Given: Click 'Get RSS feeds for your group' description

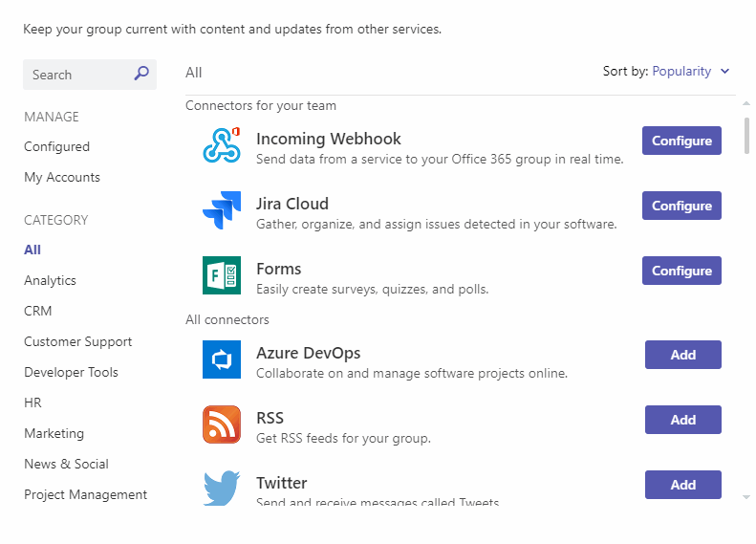Looking at the screenshot, I should coord(343,439).
